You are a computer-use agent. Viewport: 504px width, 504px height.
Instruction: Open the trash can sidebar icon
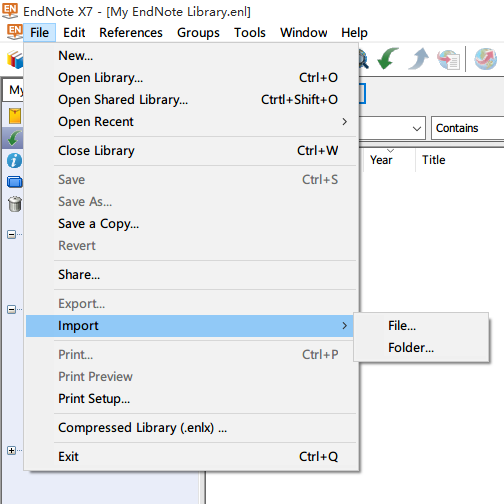[15, 204]
